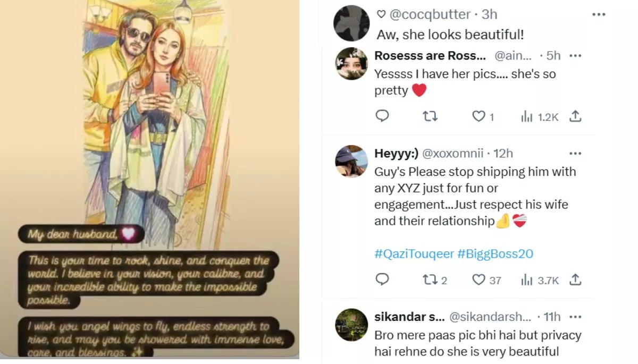Open the #BiggBoss20 hashtag
Image resolution: width=638 pixels, height=364 pixels.
(495, 253)
